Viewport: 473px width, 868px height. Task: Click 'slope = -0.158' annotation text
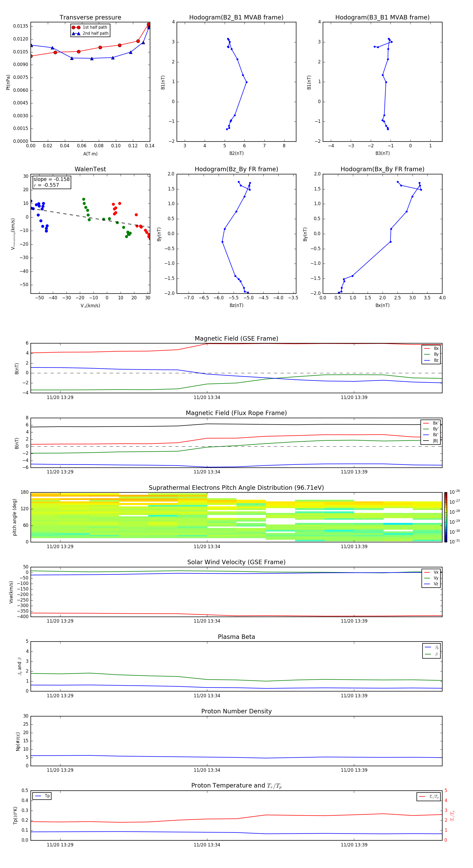pos(52,179)
